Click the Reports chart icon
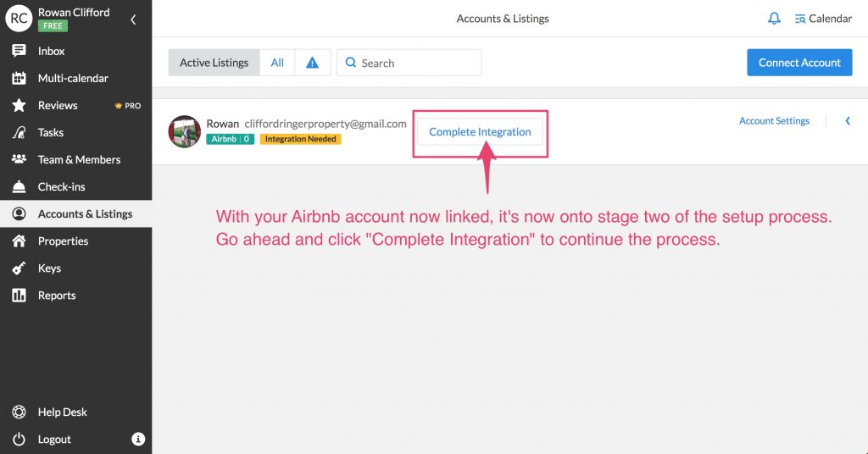 19,295
